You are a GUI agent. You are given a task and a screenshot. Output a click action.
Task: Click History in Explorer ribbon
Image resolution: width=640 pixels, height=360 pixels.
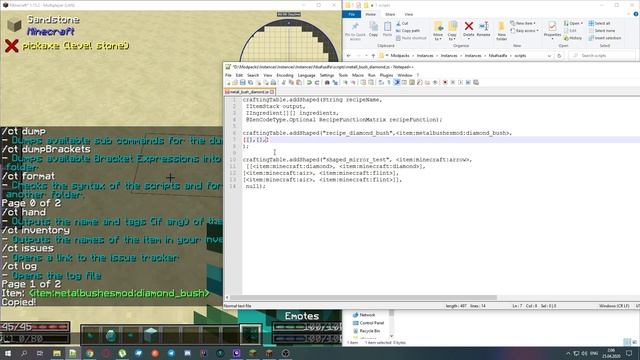(573, 38)
